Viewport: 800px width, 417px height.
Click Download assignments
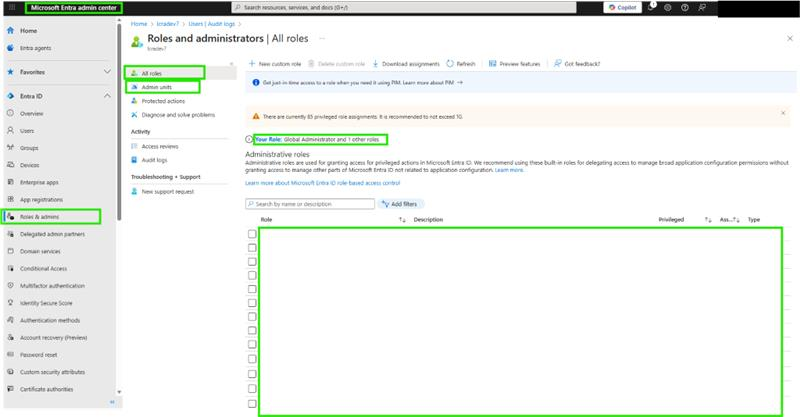pyautogui.click(x=406, y=64)
